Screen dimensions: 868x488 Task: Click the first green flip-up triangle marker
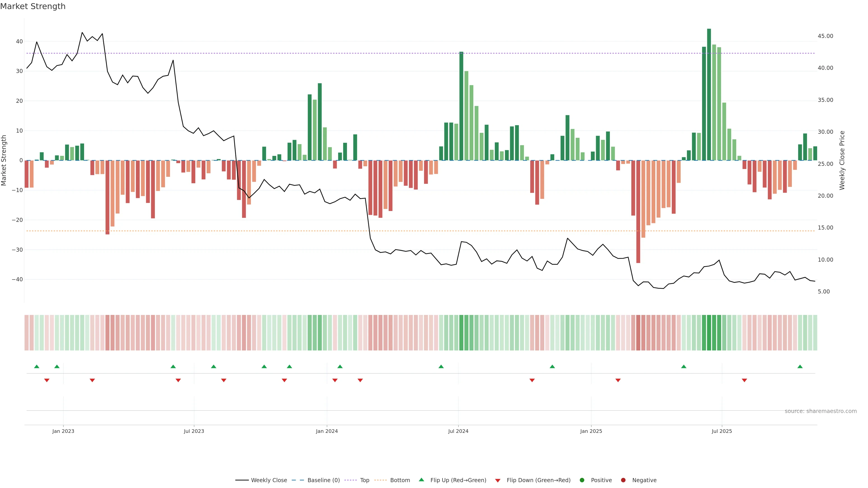37,366
